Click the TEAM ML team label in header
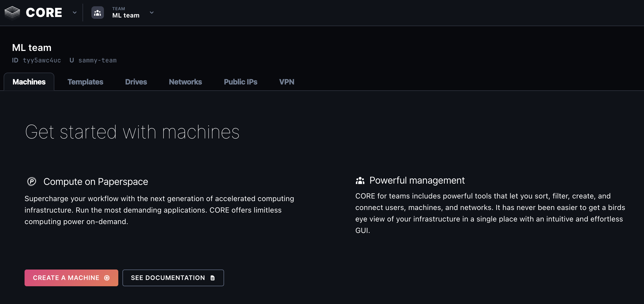 (x=126, y=13)
